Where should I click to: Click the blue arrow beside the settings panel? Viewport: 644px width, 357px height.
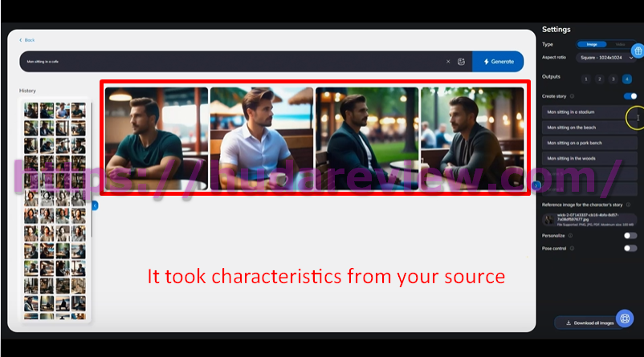point(536,185)
